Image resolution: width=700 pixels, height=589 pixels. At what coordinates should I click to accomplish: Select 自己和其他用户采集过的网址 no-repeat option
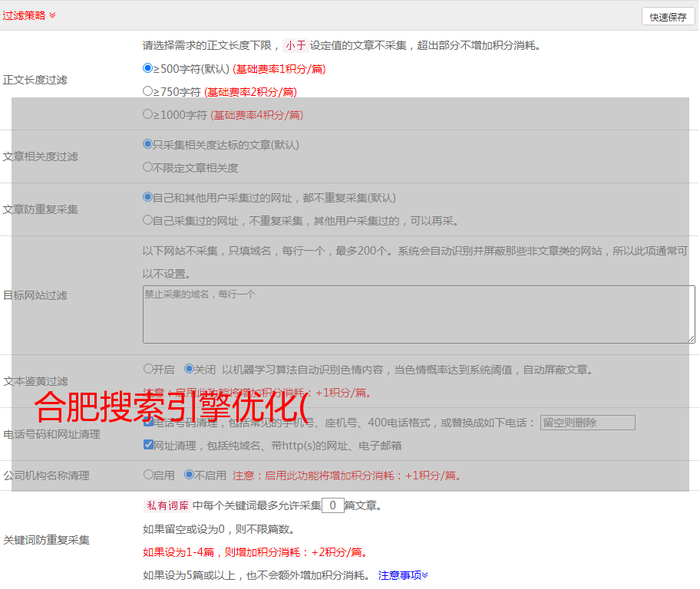148,197
